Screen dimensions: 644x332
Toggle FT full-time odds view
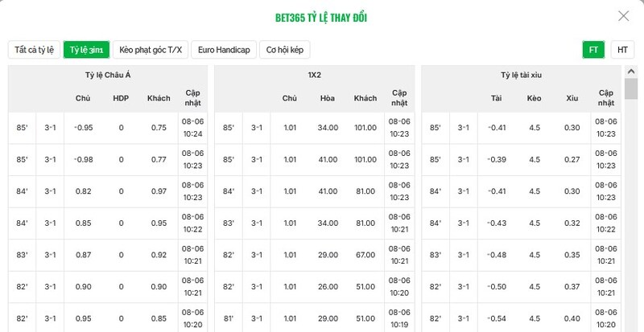point(593,50)
